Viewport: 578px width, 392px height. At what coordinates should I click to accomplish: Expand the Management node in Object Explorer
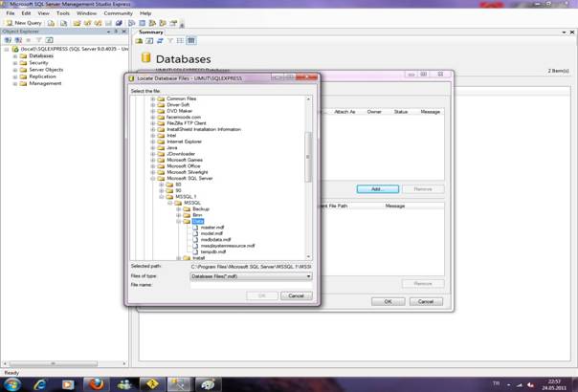click(15, 84)
